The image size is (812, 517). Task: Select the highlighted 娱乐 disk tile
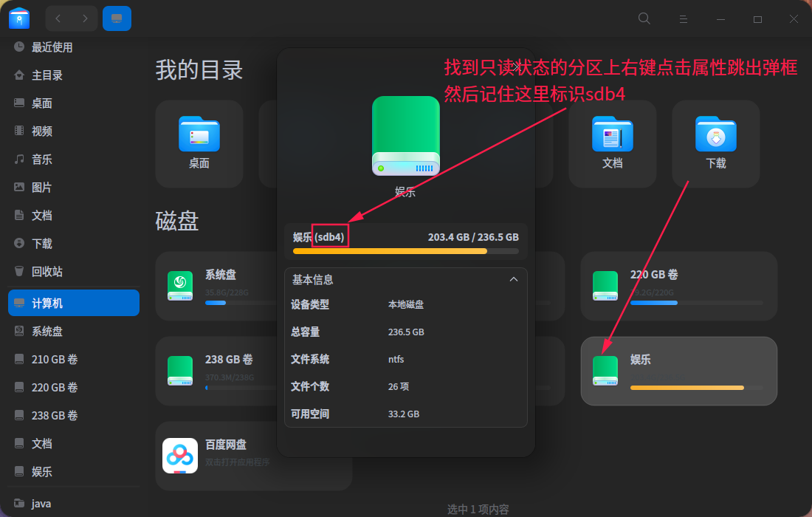[x=678, y=371]
